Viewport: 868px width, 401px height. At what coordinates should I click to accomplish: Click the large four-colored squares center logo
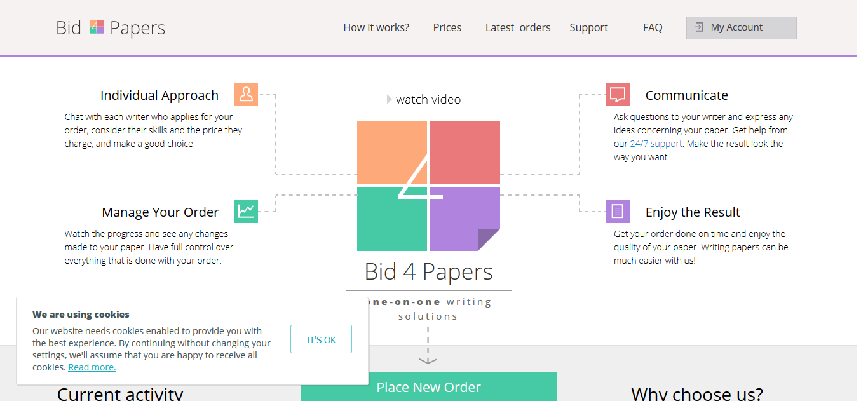(428, 186)
